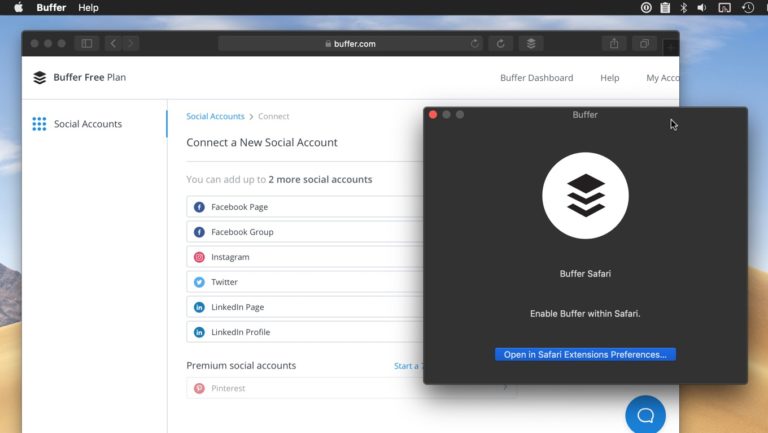Reload the page in the address bar
Image resolution: width=768 pixels, height=433 pixels.
[x=475, y=43]
